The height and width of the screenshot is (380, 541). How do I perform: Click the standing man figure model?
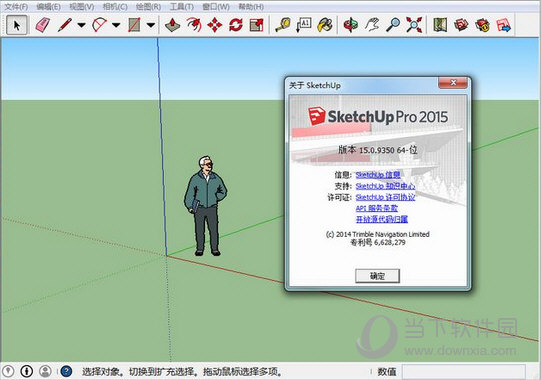(206, 206)
